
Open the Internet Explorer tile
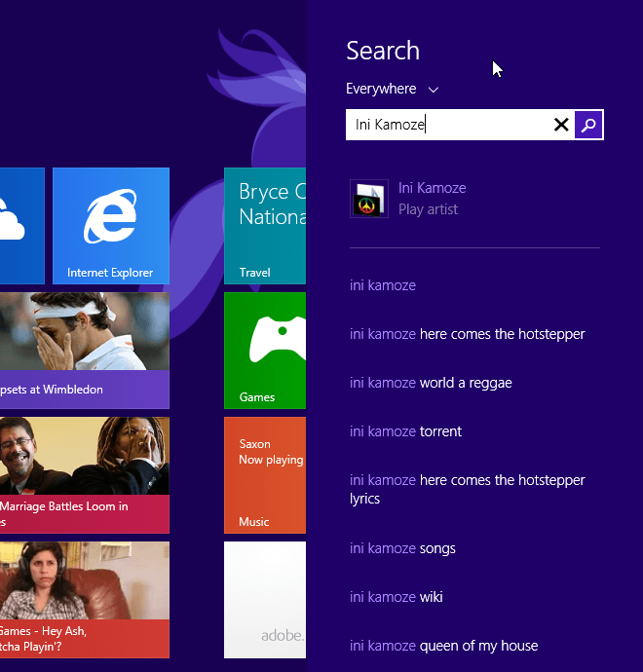(111, 226)
